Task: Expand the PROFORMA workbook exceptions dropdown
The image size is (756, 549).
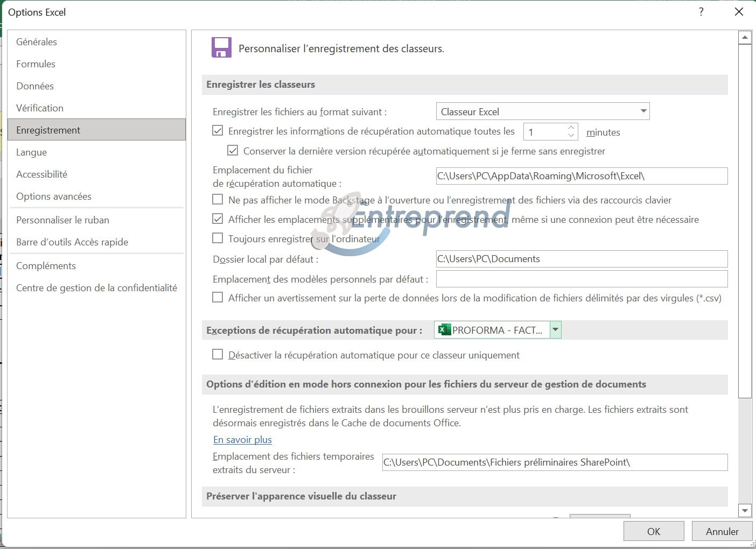Action: pos(555,329)
